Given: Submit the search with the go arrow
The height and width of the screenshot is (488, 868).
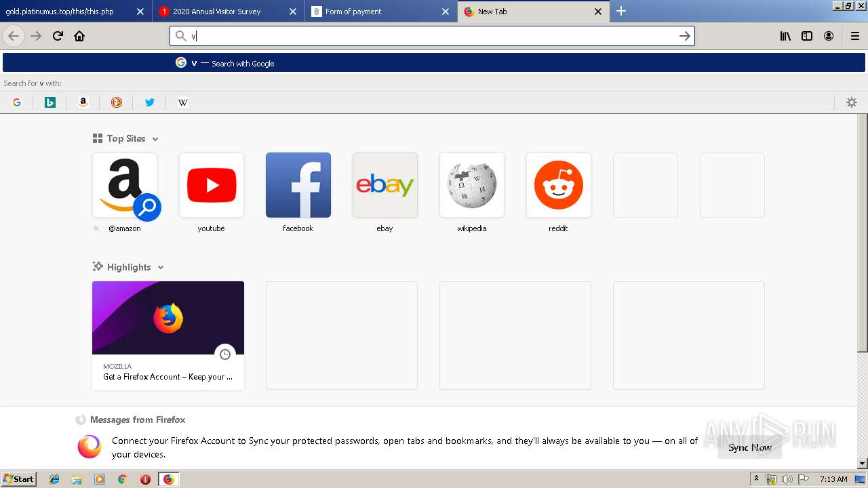Looking at the screenshot, I should (x=685, y=36).
